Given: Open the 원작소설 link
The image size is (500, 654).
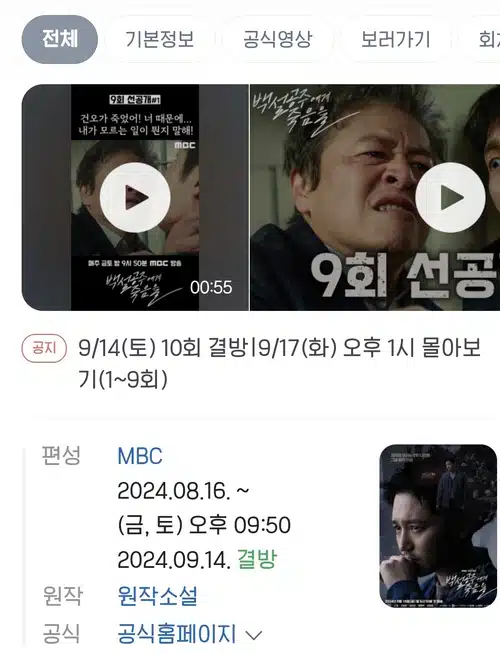Looking at the screenshot, I should [x=157, y=596].
